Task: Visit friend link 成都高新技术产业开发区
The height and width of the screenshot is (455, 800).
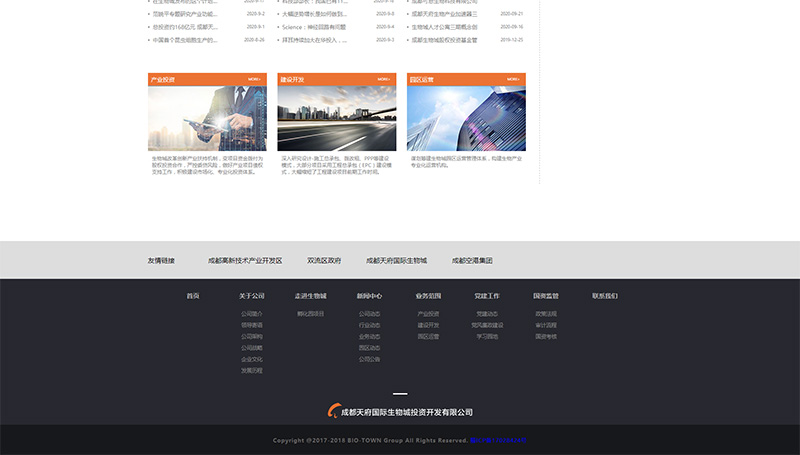Action: (x=245, y=261)
